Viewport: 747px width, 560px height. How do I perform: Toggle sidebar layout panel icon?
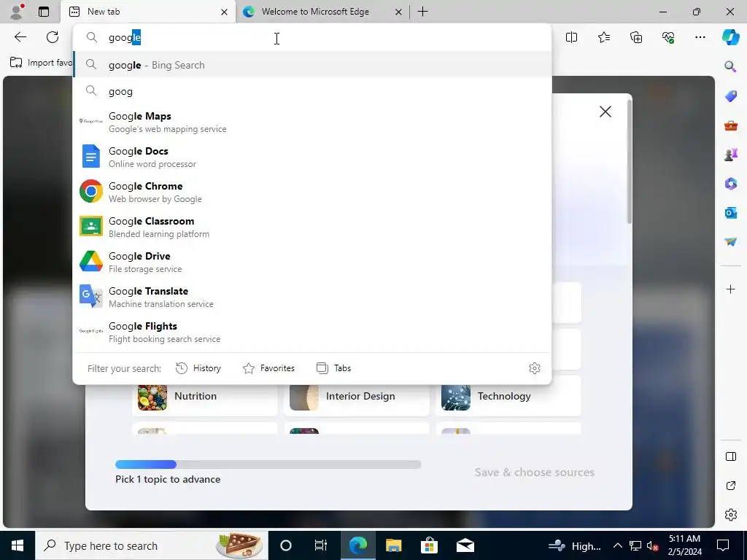coord(730,456)
